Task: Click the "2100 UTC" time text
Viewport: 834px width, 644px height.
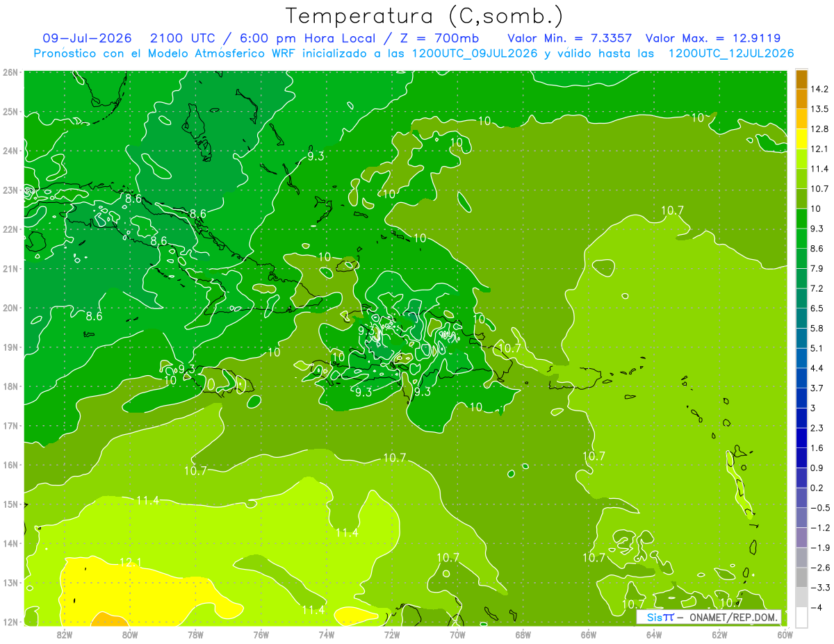Action: 183,38
